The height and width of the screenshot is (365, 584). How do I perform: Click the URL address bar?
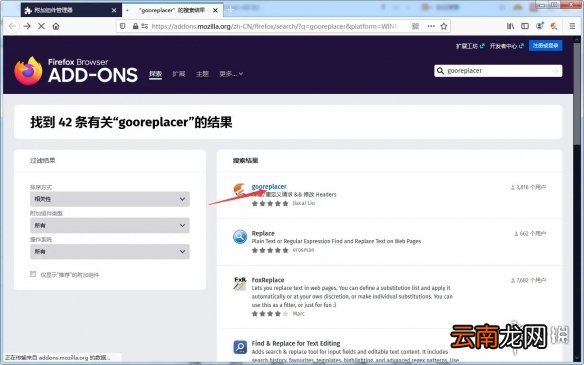pos(274,26)
